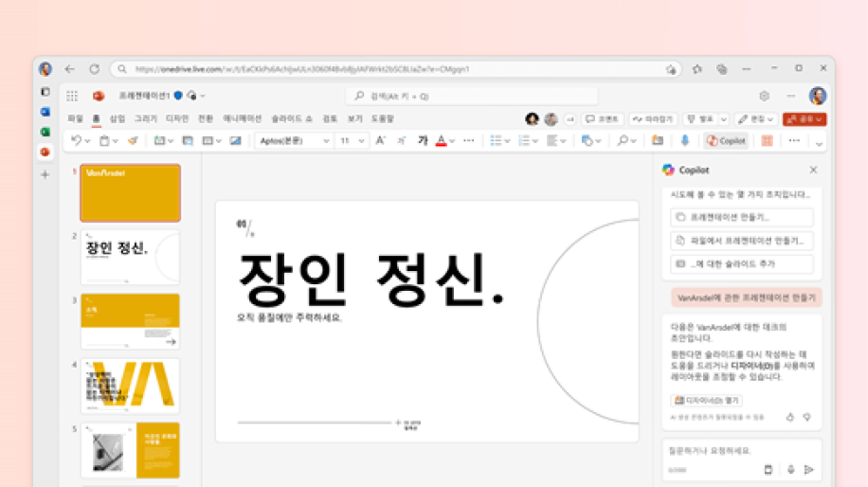Image resolution: width=868 pixels, height=487 pixels.
Task: Select slide 4 VA logo thumbnail
Action: point(130,386)
